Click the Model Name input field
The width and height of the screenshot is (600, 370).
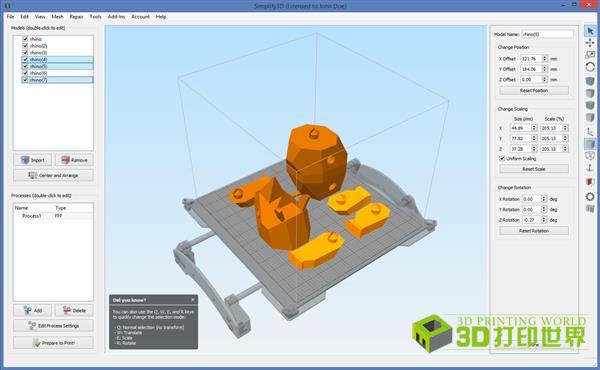(548, 34)
